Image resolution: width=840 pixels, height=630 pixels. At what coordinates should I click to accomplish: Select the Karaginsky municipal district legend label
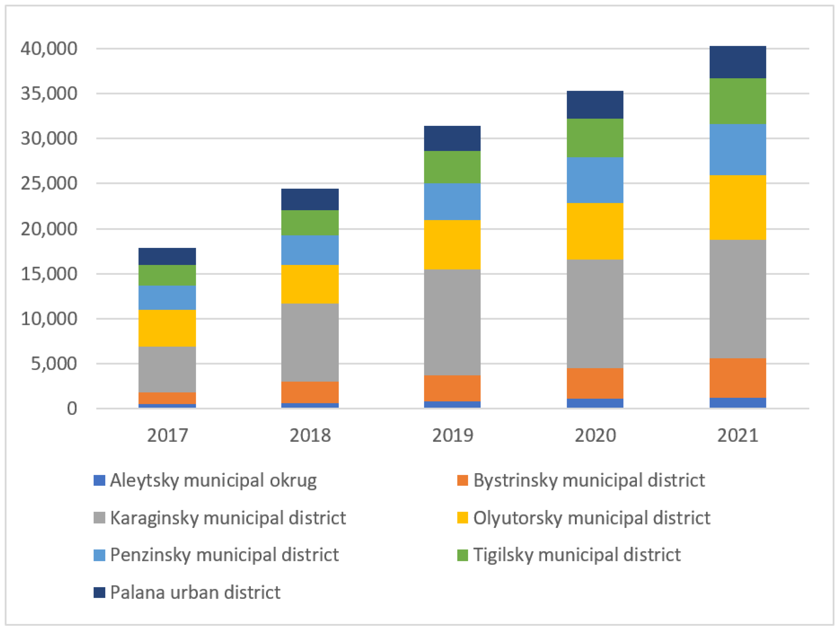click(x=228, y=518)
